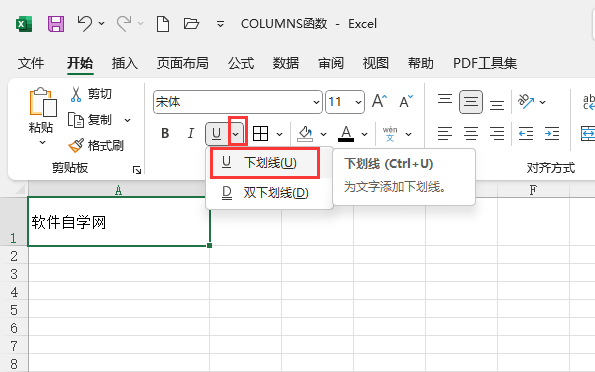The image size is (595, 372).
Task: Choose 双下划线(D) double underline option
Action: coord(269,193)
